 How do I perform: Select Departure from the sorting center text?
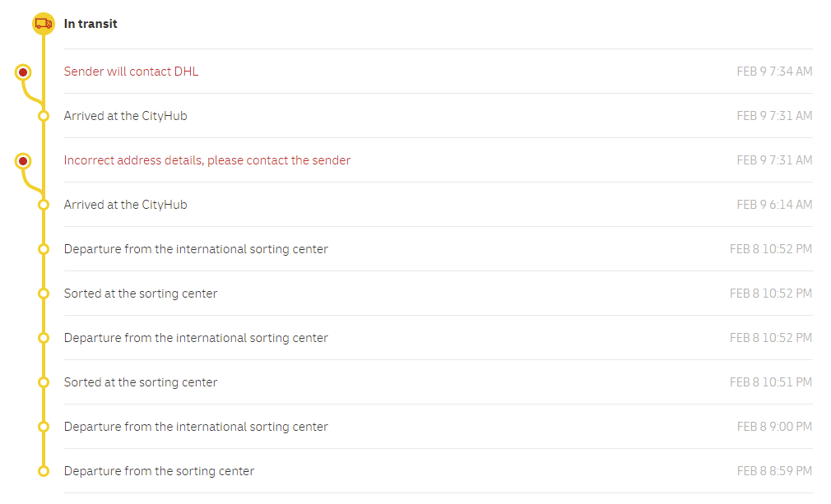pyautogui.click(x=159, y=471)
